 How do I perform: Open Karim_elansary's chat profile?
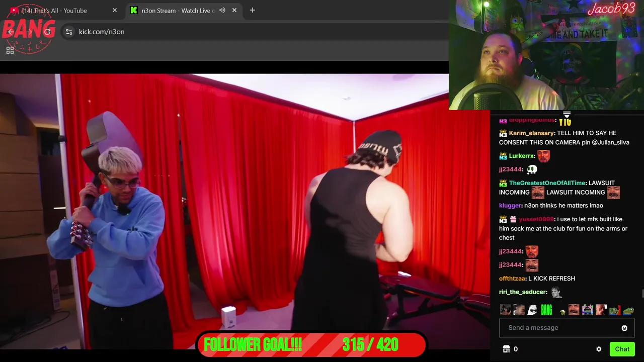(531, 133)
